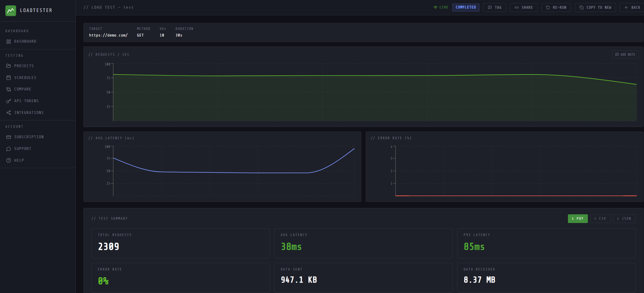The image size is (644, 293).
Task: Export test results as JSON
Action: [x=624, y=219]
